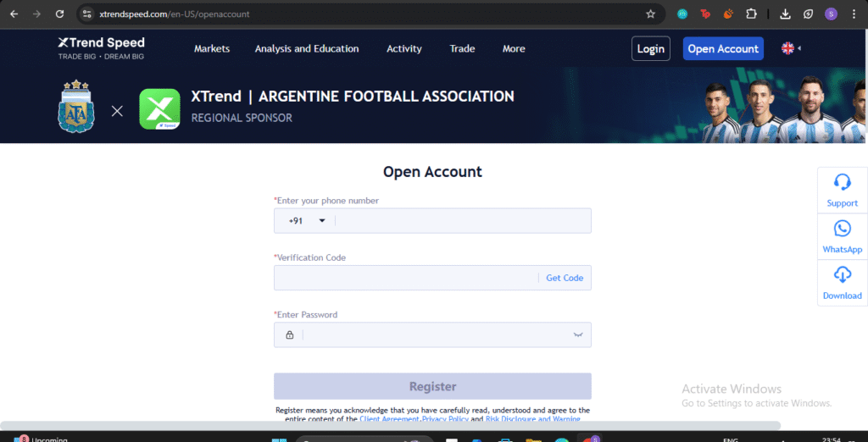Toggle password visibility eye icon
This screenshot has width=868, height=442.
coord(578,334)
